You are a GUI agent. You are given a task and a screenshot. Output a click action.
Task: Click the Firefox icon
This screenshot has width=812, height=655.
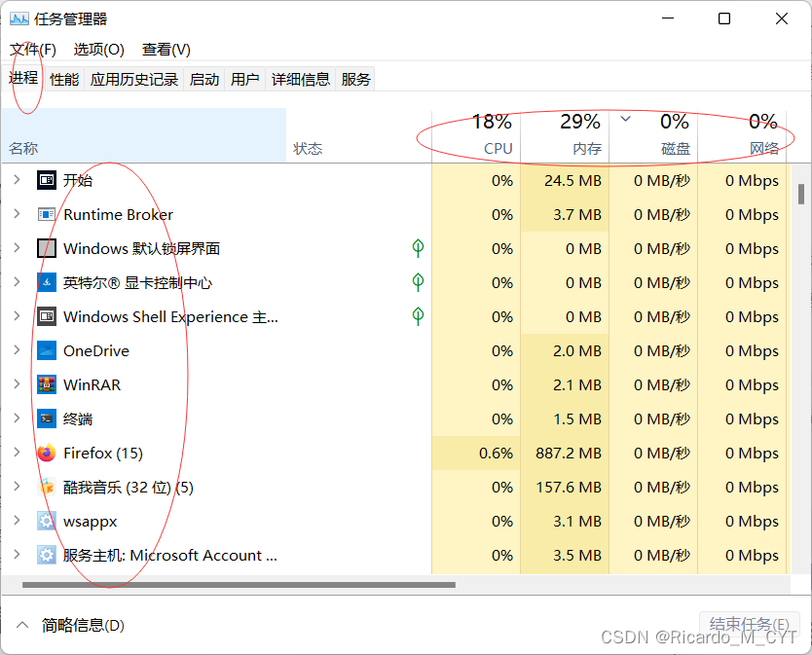[x=47, y=454]
